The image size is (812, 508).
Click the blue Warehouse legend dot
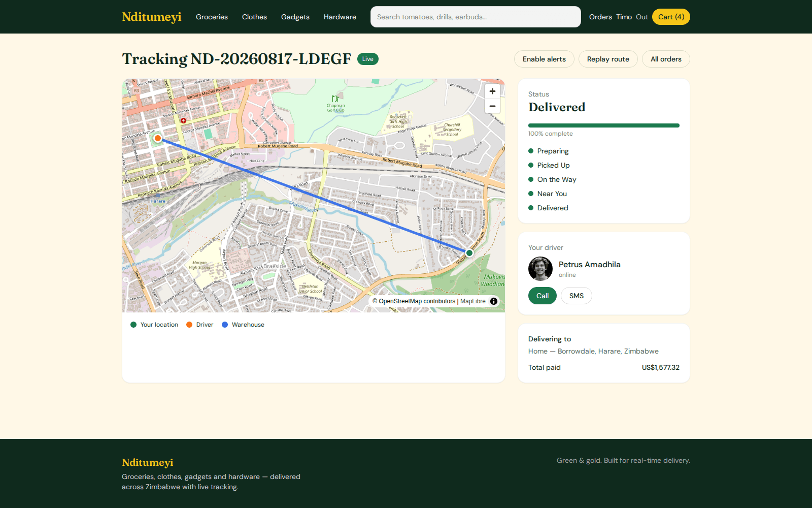(225, 325)
